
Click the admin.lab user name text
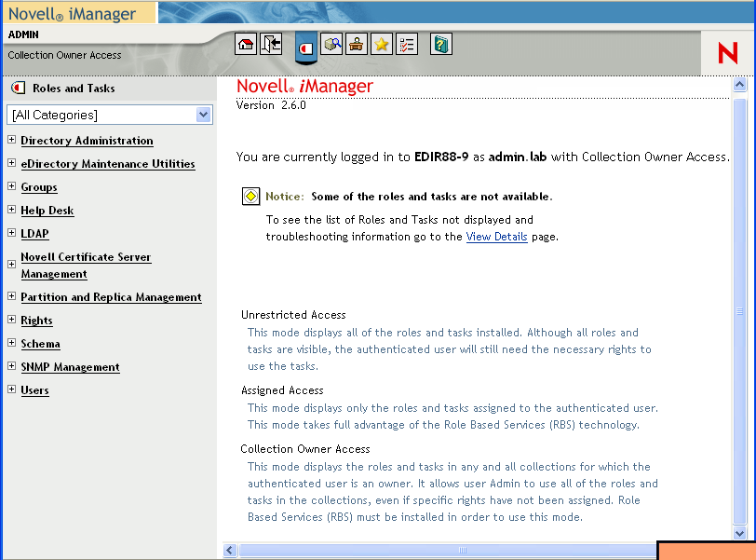point(518,157)
